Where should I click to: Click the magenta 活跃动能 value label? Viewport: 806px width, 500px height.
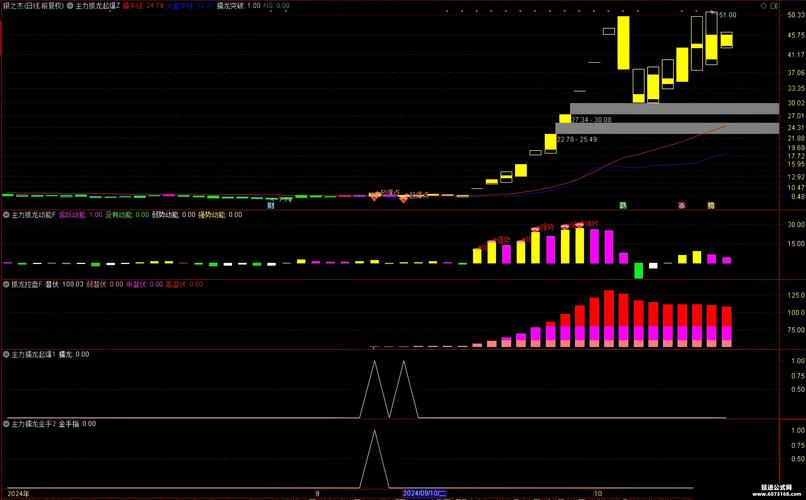pyautogui.click(x=81, y=215)
